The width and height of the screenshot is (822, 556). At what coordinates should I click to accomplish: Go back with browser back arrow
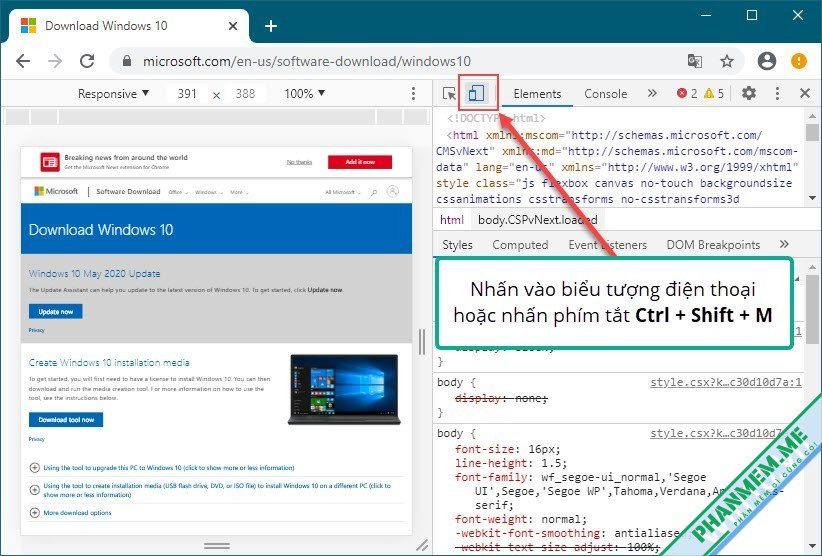tap(23, 61)
